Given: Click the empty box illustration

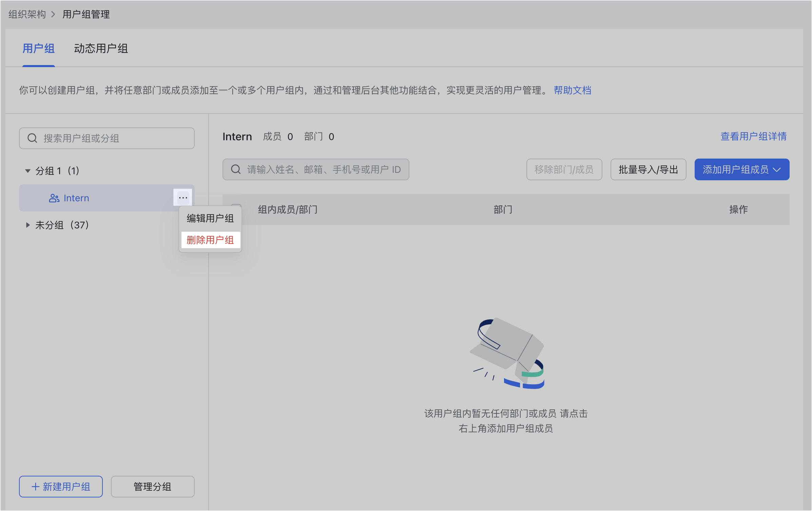Looking at the screenshot, I should 507,353.
